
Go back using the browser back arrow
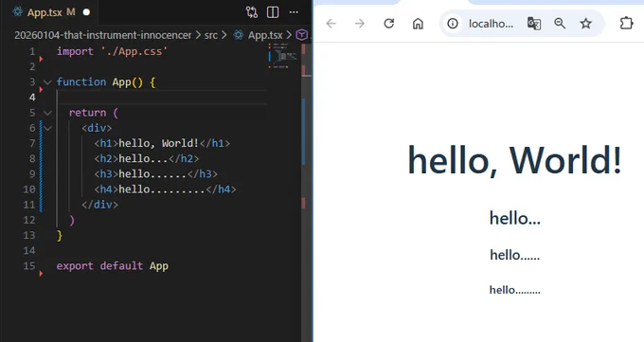coord(331,24)
